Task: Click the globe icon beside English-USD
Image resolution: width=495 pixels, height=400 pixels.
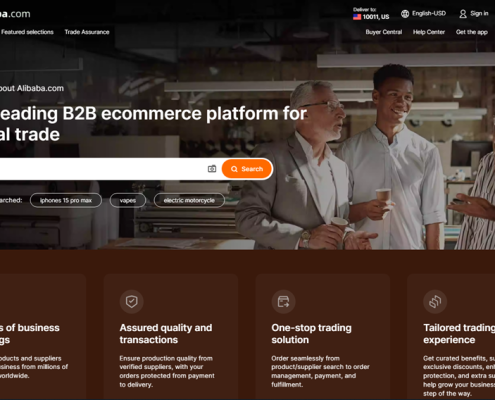Action: (405, 14)
